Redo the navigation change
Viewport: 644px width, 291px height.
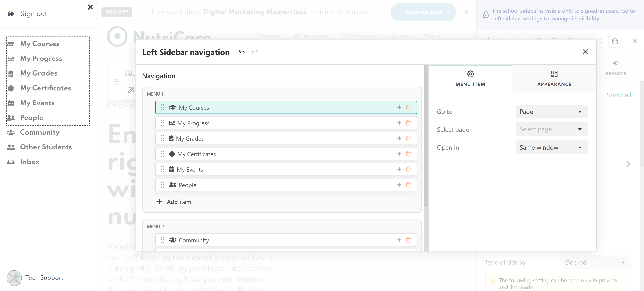[x=255, y=52]
